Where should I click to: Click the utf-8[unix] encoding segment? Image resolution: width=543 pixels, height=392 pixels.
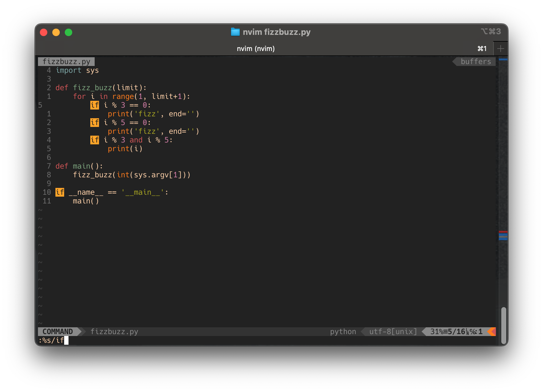pyautogui.click(x=393, y=332)
